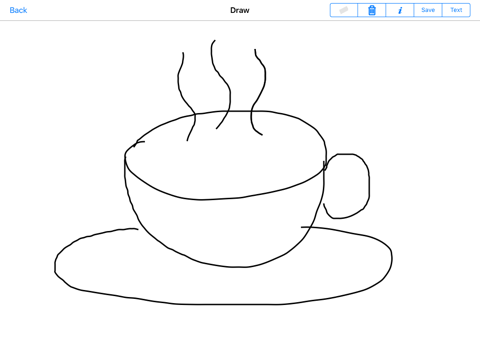The width and height of the screenshot is (480, 360).
Task: Go back to the previous screen
Action: click(x=18, y=10)
